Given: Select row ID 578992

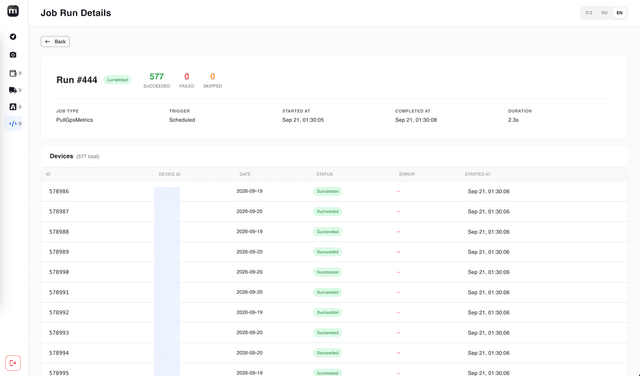Looking at the screenshot, I should 59,313.
